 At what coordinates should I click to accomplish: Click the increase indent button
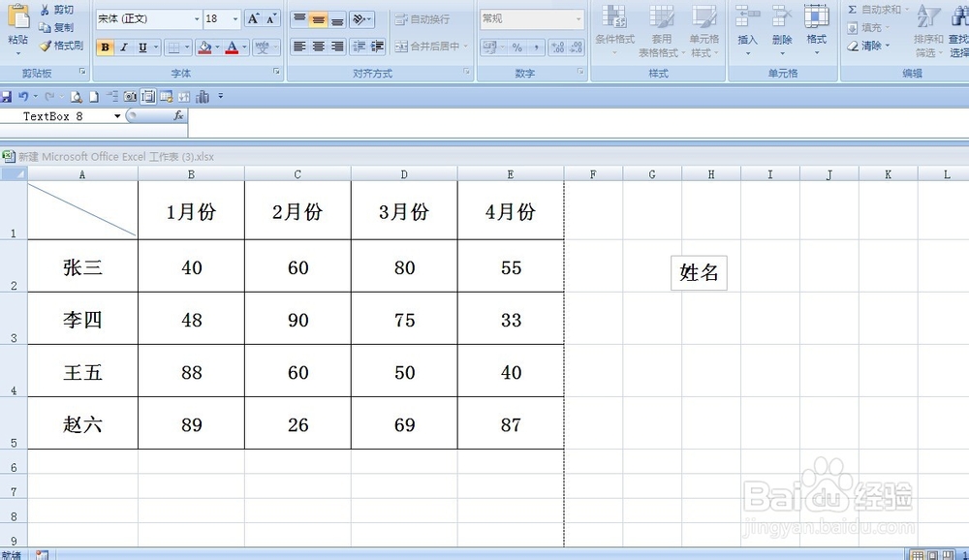click(x=377, y=47)
